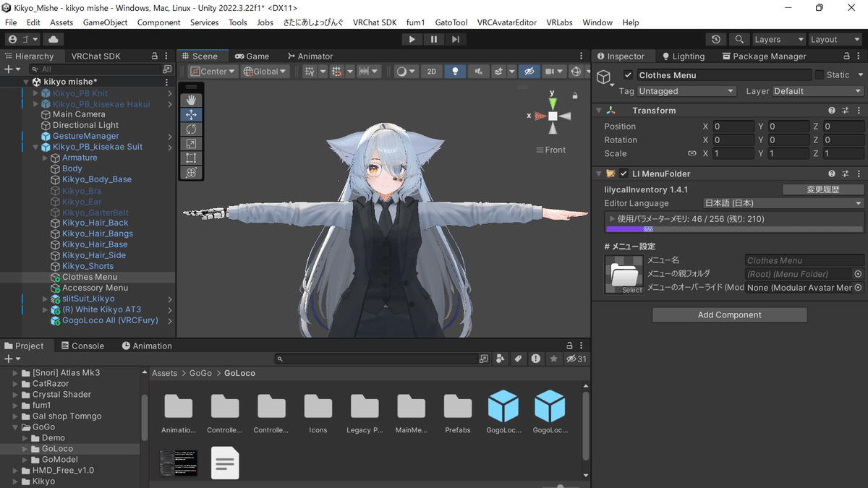Open the VRChat SDK menu bar item
The image size is (868, 488).
tap(375, 22)
